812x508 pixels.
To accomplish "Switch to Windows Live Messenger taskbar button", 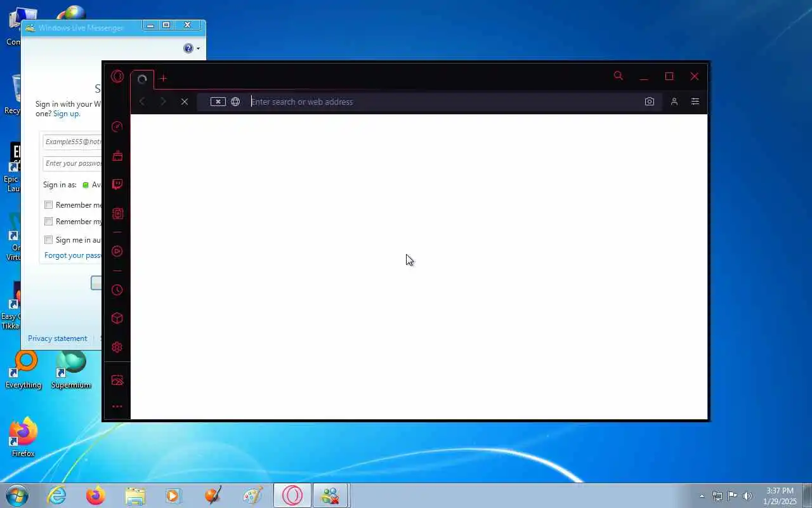I will pyautogui.click(x=330, y=495).
